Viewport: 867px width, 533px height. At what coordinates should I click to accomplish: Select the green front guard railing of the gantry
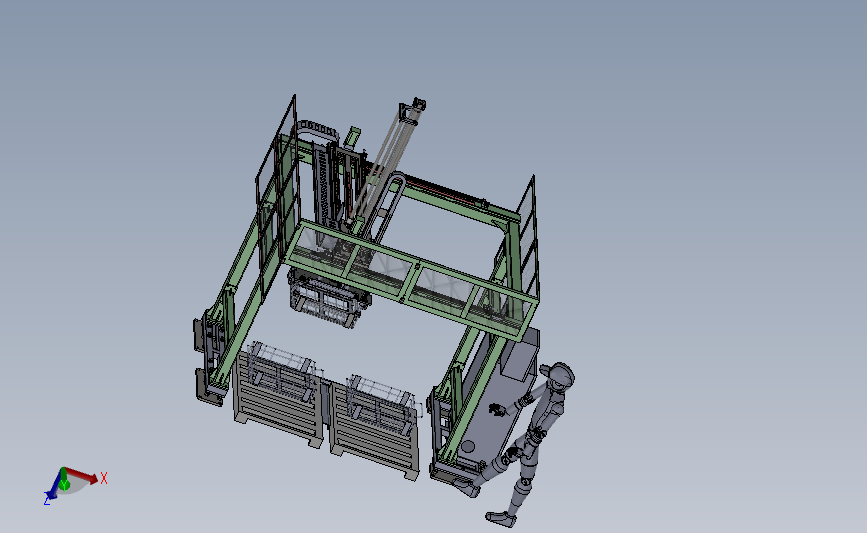[410, 278]
